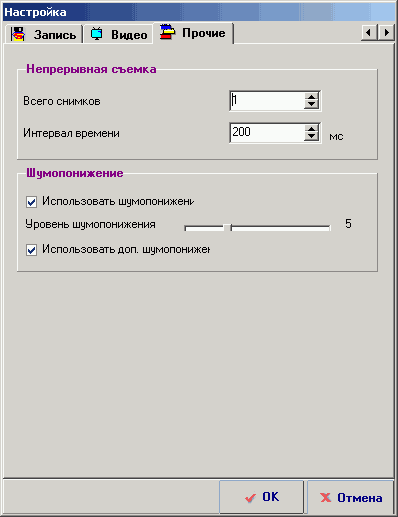Screen dimensions: 398x517
Task: Click the Прочие tab icon
Action: tap(167, 32)
